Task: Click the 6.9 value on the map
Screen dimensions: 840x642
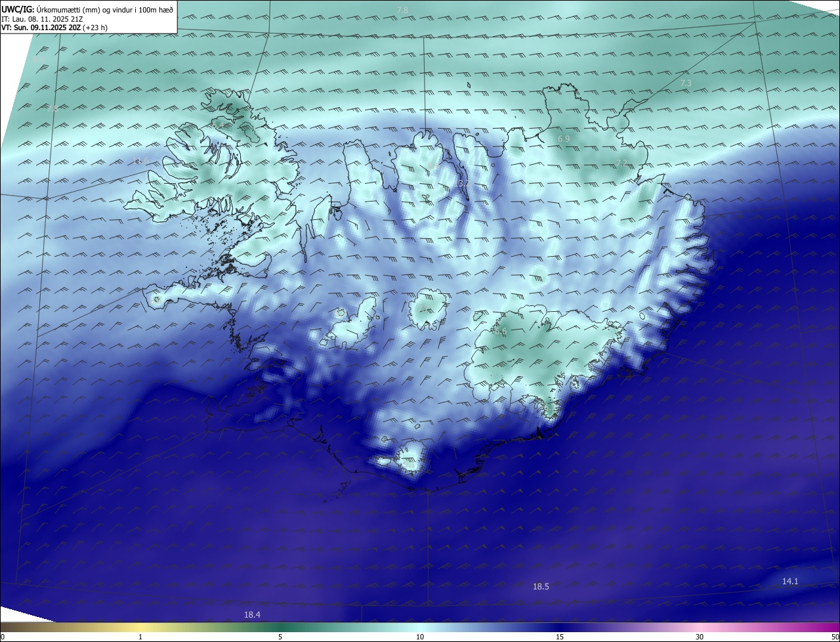Action: click(564, 139)
